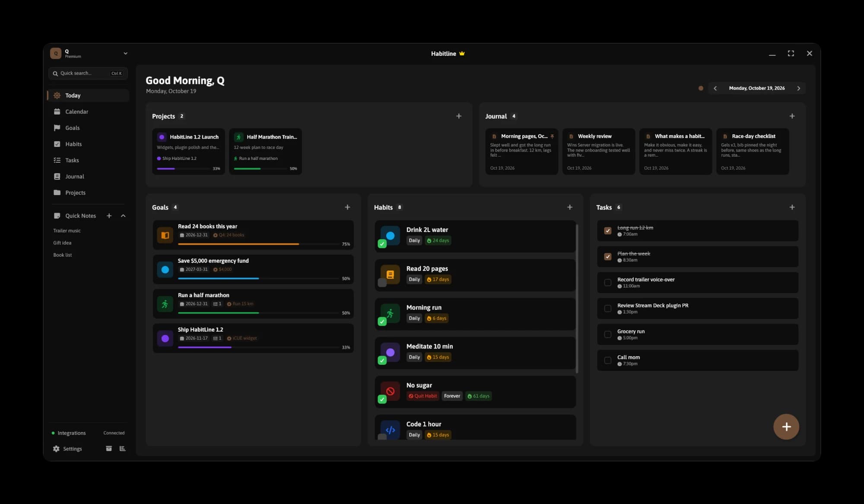864x504 pixels.
Task: Click the Habits list scrollbar
Action: click(577, 298)
